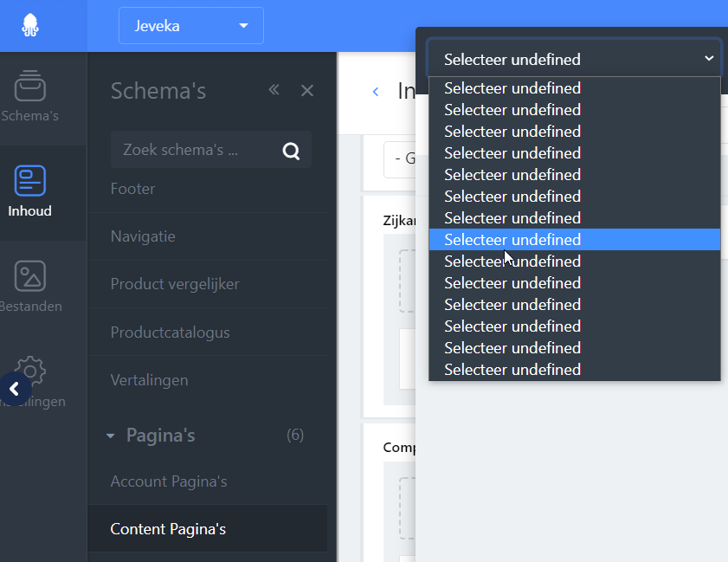
Task: Open the Inhoud content section
Action: coord(29,192)
